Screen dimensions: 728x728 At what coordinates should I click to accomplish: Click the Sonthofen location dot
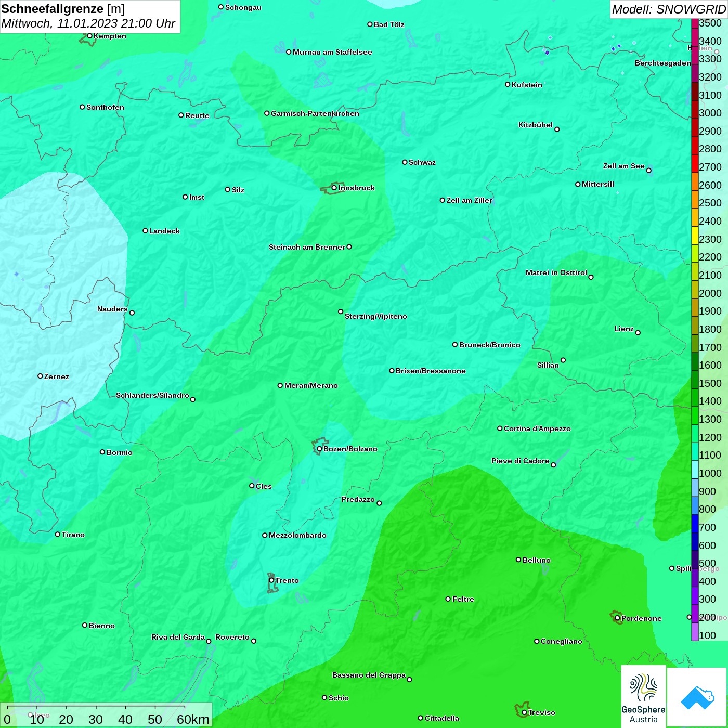click(x=82, y=107)
